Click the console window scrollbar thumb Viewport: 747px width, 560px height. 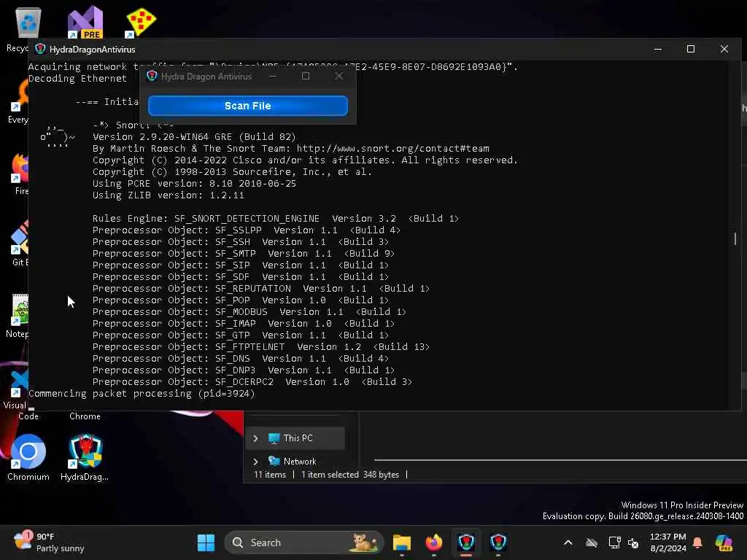[x=735, y=238]
